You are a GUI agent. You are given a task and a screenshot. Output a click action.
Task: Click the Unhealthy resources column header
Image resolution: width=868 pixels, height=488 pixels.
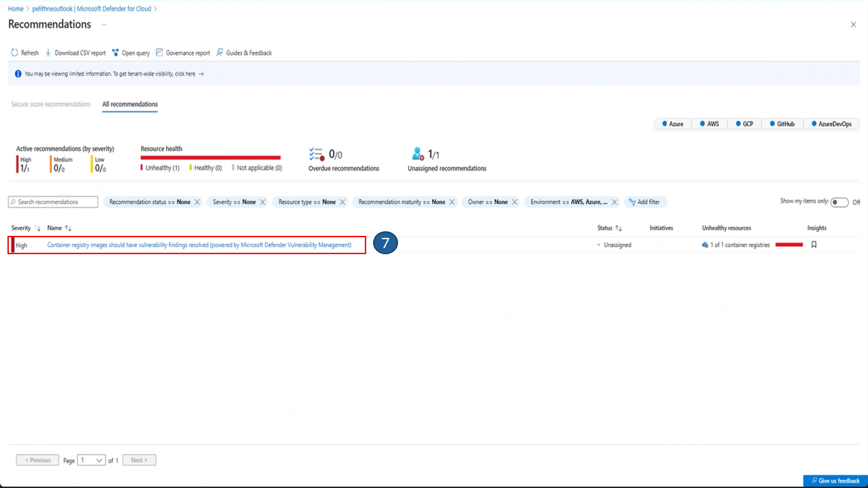[x=726, y=228]
